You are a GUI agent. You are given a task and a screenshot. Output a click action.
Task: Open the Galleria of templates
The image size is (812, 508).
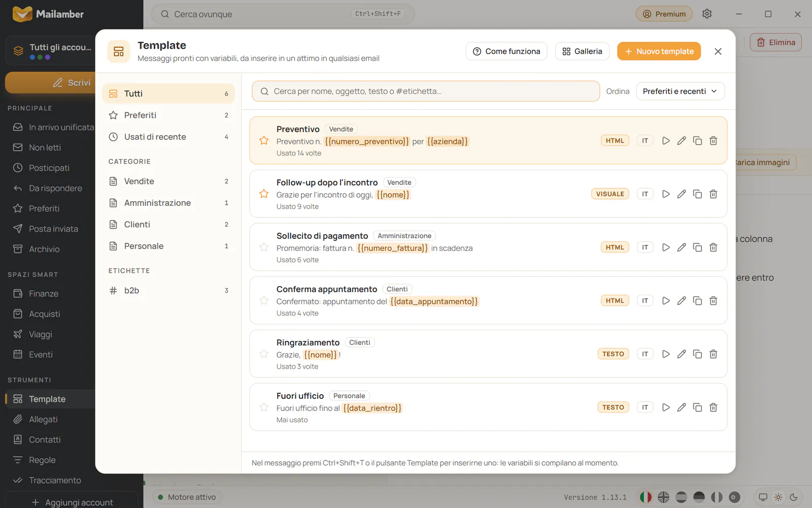582,51
